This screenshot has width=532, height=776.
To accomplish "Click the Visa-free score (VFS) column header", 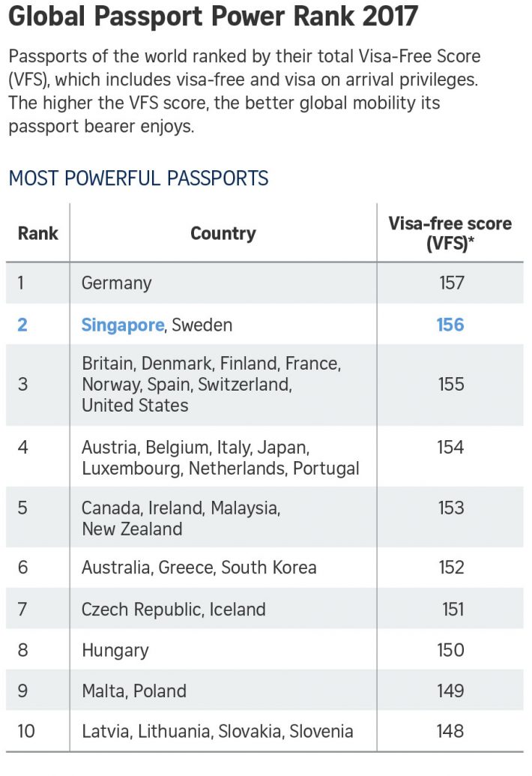I will pos(450,233).
